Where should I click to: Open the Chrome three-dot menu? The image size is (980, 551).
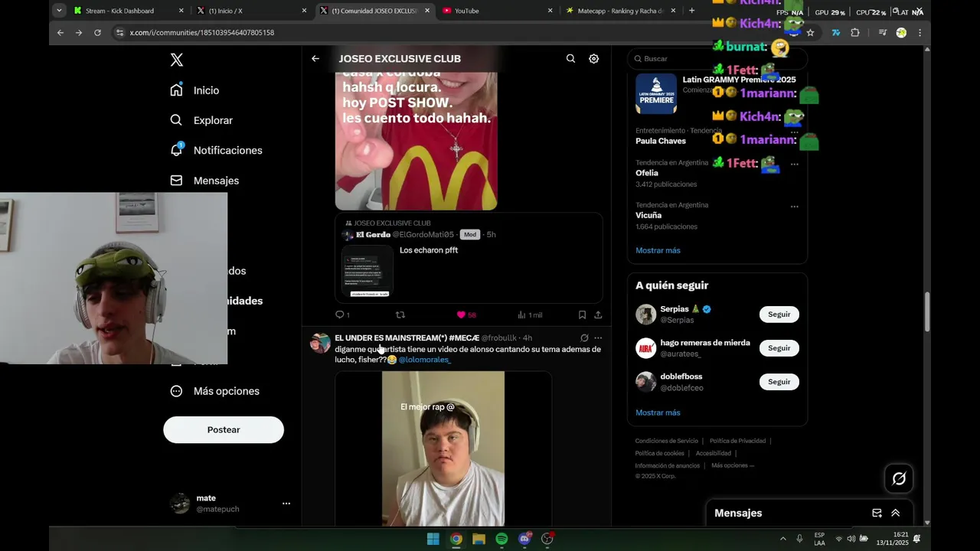(x=920, y=33)
